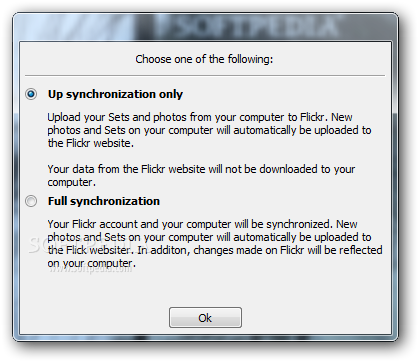Click the dialog title bar area
This screenshot has height=362, width=419.
(205, 27)
